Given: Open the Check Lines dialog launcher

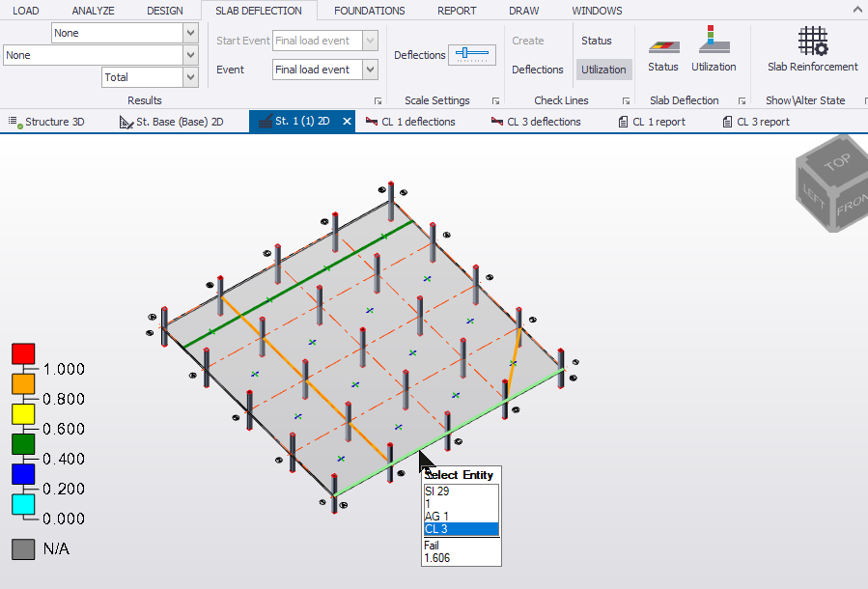Looking at the screenshot, I should 626,100.
